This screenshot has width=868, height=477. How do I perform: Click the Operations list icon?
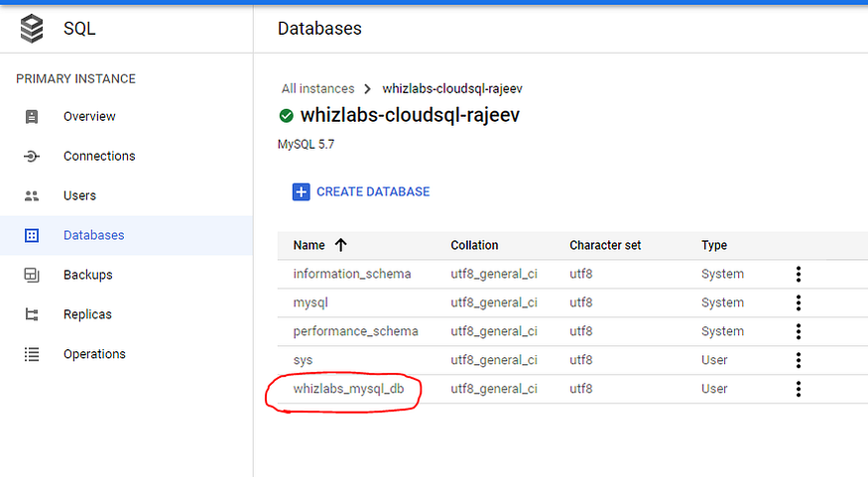pos(32,354)
